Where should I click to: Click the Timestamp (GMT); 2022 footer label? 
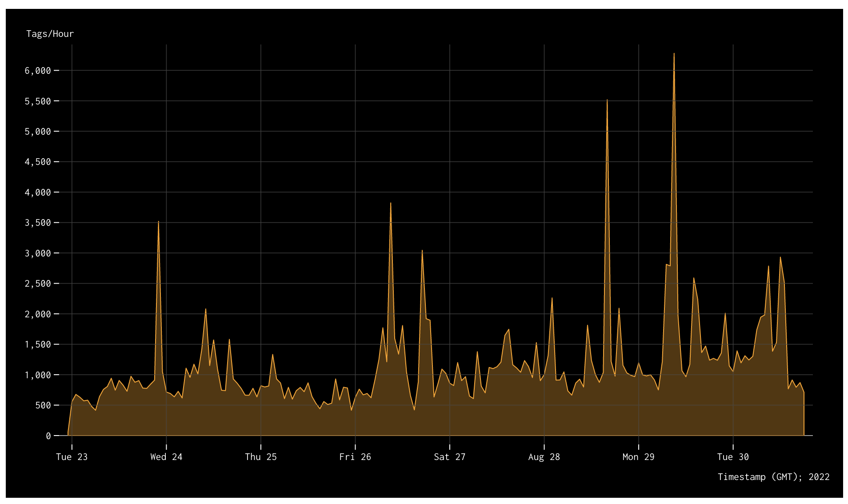[773, 477]
